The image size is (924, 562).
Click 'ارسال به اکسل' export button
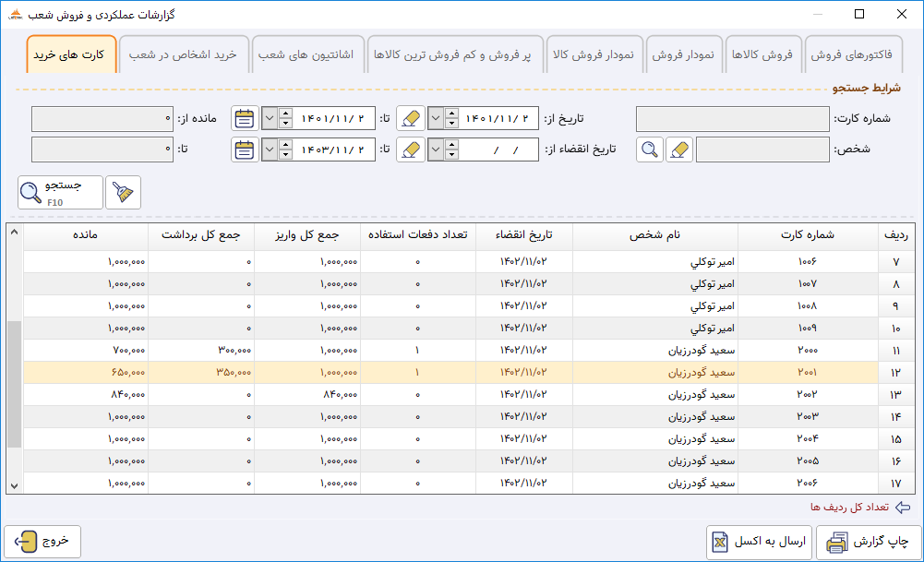coord(760,542)
